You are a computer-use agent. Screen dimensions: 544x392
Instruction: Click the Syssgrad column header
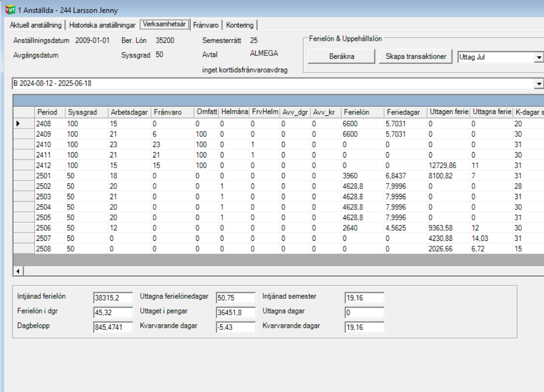(86, 112)
